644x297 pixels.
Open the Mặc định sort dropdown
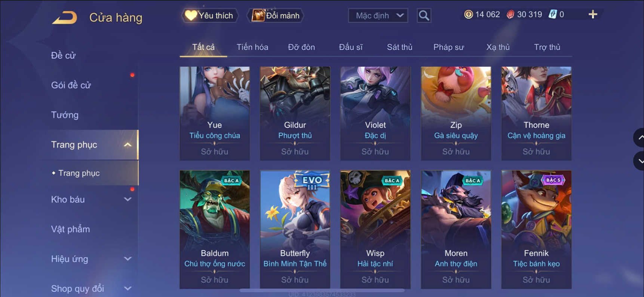(x=378, y=15)
